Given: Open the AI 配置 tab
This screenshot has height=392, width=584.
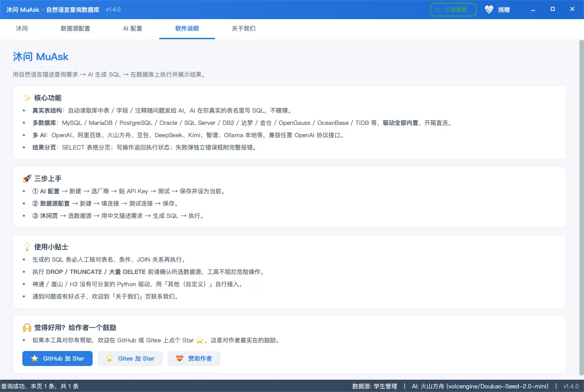Looking at the screenshot, I should click(x=133, y=29).
